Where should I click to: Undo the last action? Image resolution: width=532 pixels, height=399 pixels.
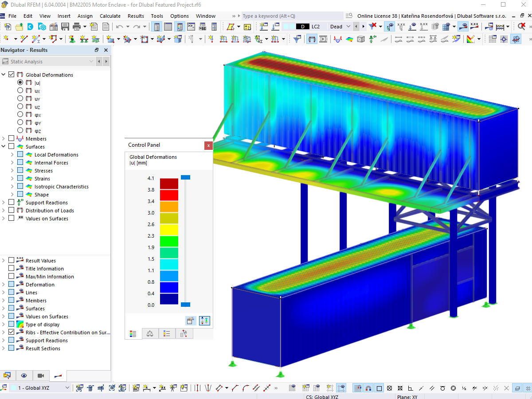click(119, 27)
